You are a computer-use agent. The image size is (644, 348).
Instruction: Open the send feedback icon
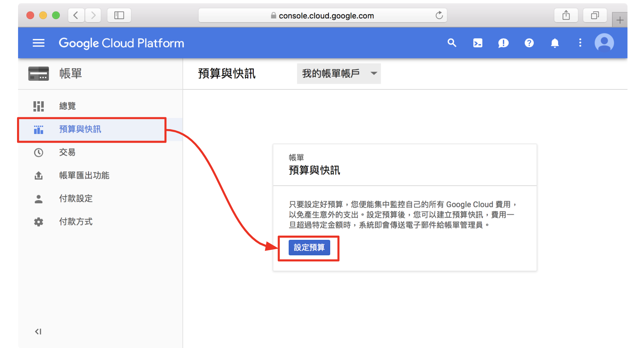coord(503,43)
